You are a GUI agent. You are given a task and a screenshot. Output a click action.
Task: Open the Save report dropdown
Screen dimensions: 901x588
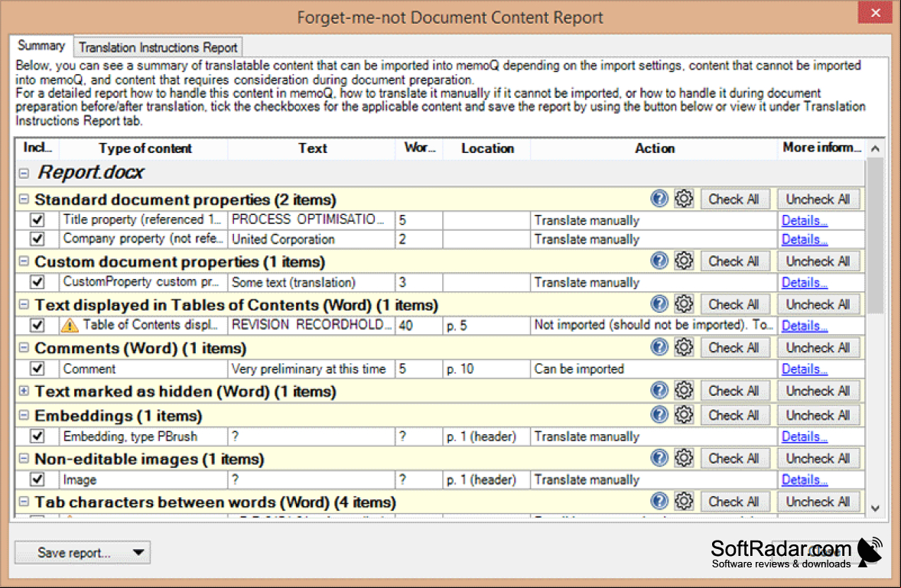[83, 552]
